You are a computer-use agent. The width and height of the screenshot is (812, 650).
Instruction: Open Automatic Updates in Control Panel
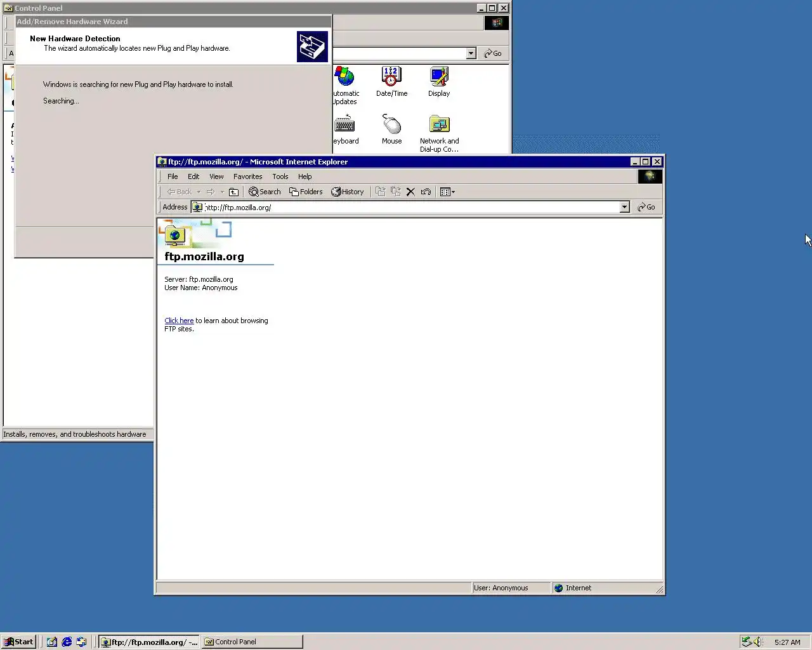pos(345,86)
